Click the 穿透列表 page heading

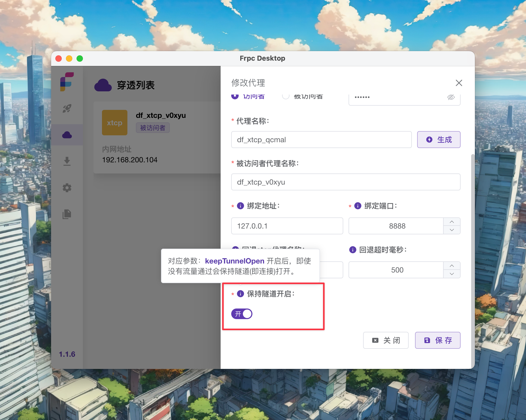(136, 85)
